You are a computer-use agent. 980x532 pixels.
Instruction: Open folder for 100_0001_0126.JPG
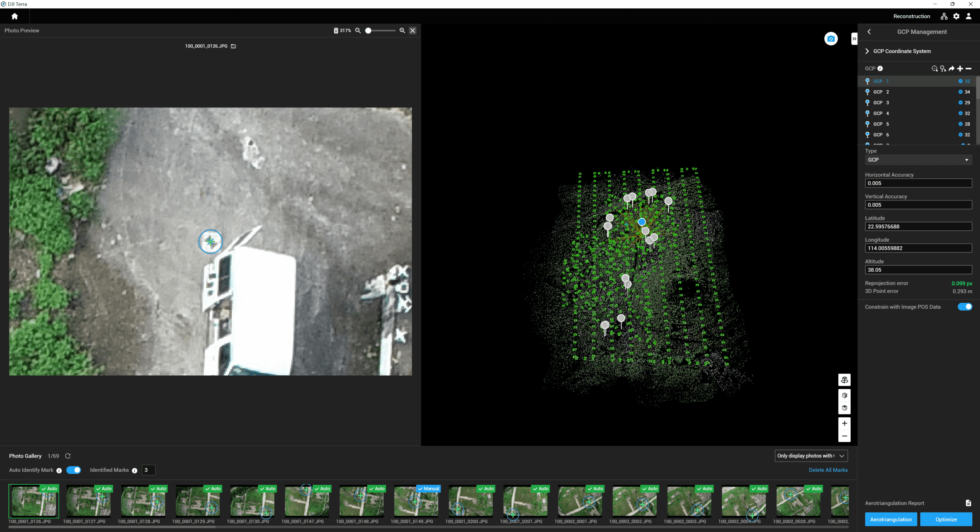click(234, 46)
